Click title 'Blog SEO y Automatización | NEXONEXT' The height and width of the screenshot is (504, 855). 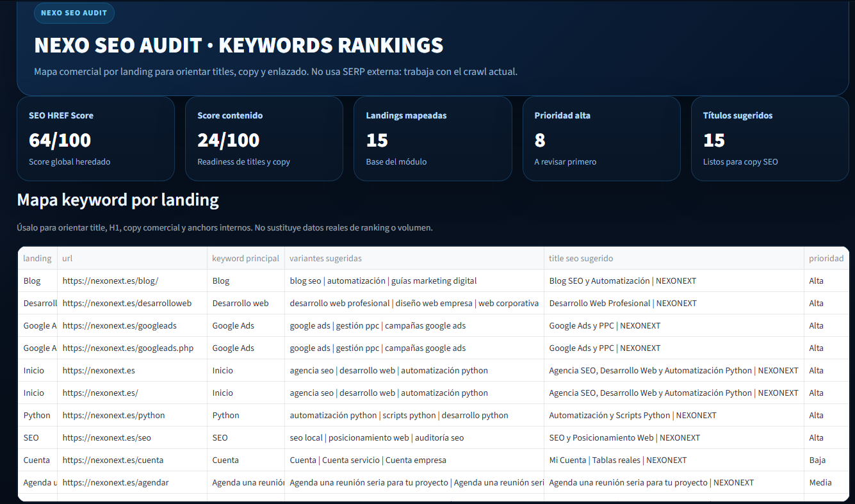[x=674, y=280]
